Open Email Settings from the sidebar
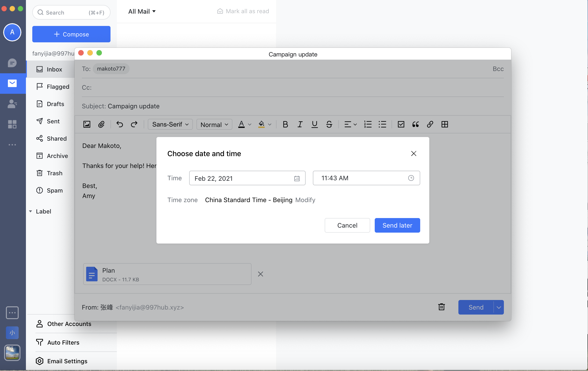 [x=67, y=361]
